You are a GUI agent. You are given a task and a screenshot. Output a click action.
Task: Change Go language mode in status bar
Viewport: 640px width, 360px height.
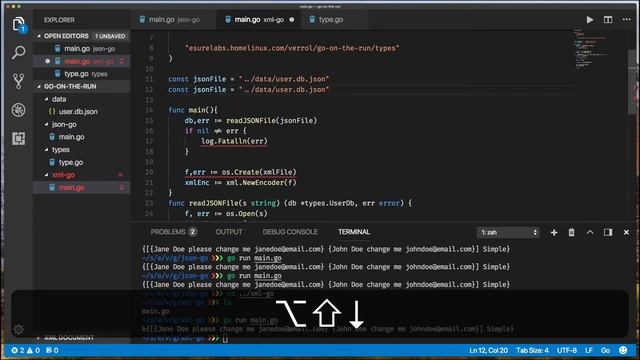point(605,350)
